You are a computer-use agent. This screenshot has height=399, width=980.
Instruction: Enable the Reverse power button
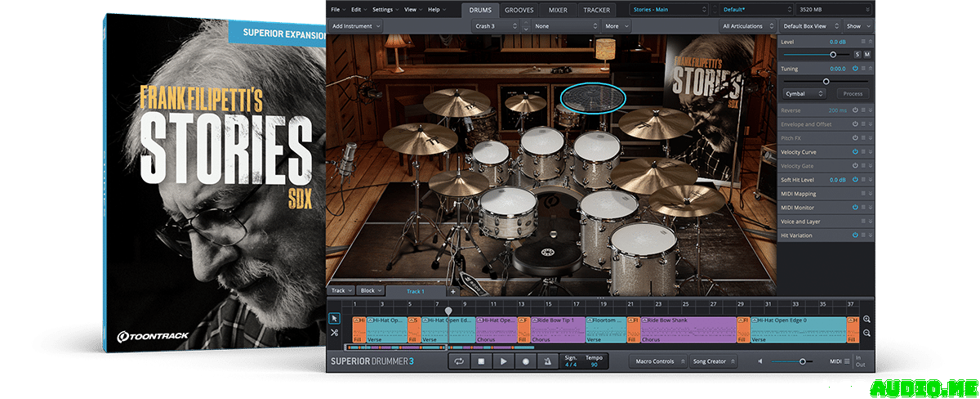pyautogui.click(x=855, y=110)
